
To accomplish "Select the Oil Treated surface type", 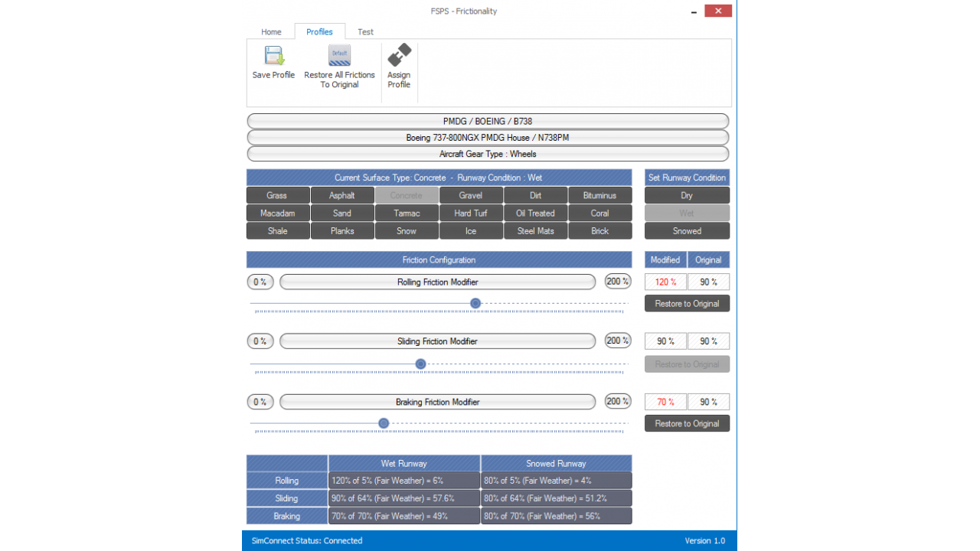I will coord(535,213).
